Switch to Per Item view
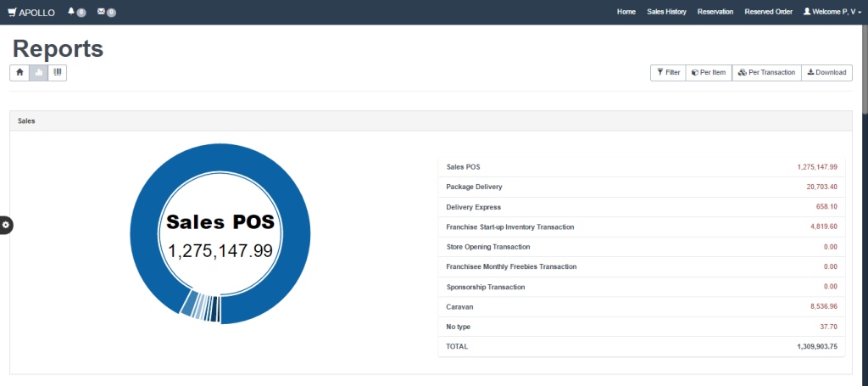 coord(709,73)
